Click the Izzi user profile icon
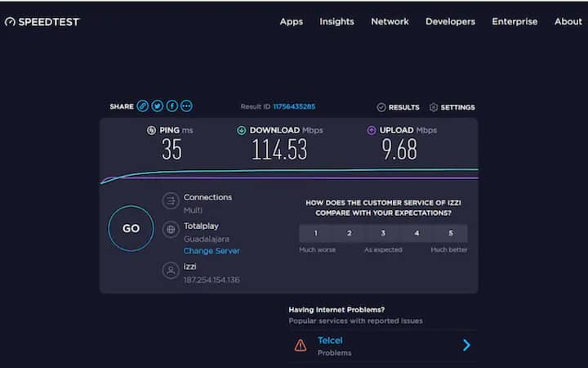This screenshot has height=368, width=588. [171, 271]
